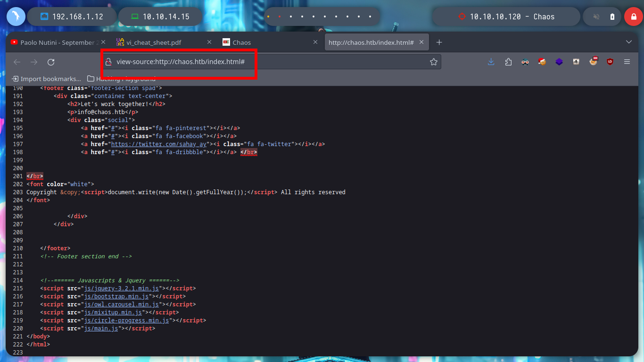This screenshot has width=644, height=362.
Task: Follow the fa-pinterest hash href link
Action: [112, 128]
